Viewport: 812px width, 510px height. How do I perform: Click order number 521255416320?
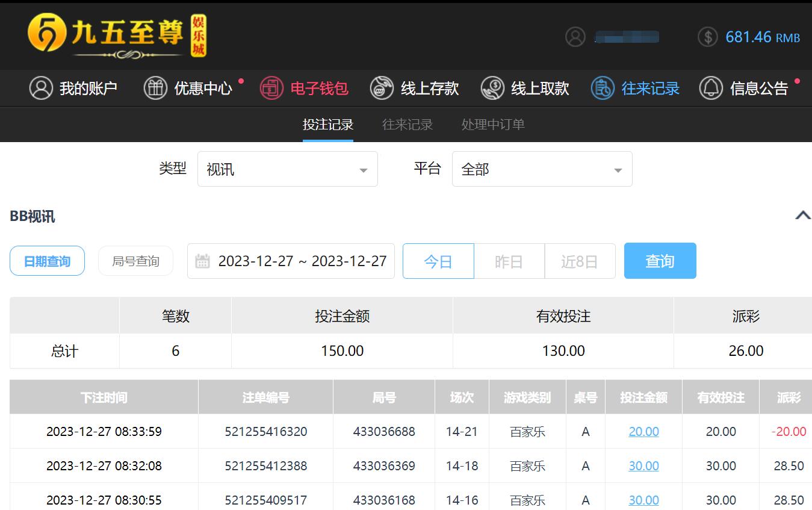[x=266, y=432]
